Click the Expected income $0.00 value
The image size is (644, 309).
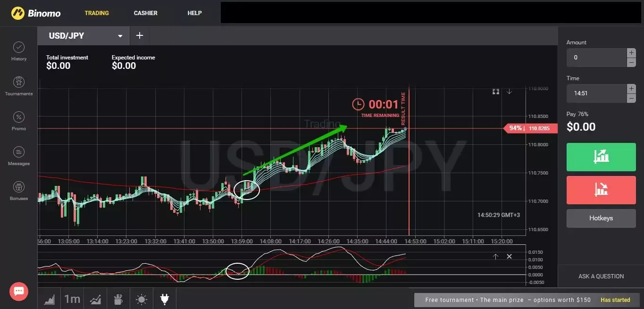pos(124,66)
